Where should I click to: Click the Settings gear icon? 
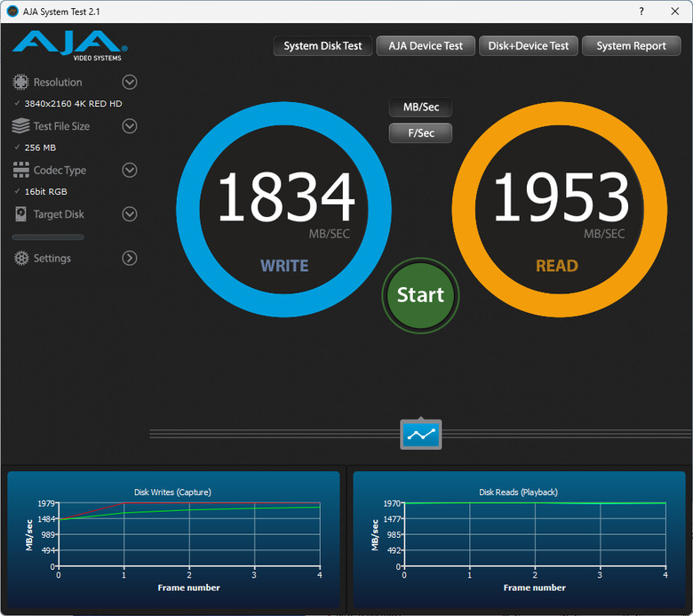21,258
